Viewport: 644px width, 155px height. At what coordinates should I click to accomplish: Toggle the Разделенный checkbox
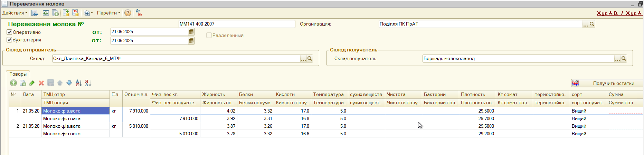coord(209,35)
